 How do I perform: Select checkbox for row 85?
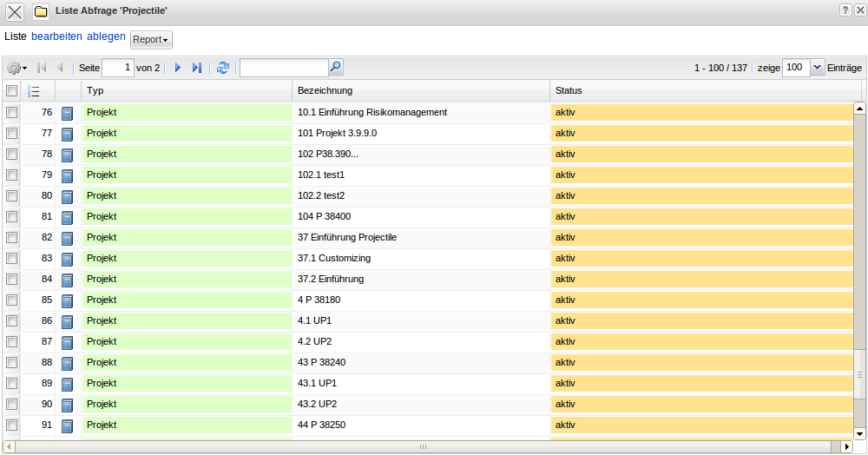[x=11, y=300]
